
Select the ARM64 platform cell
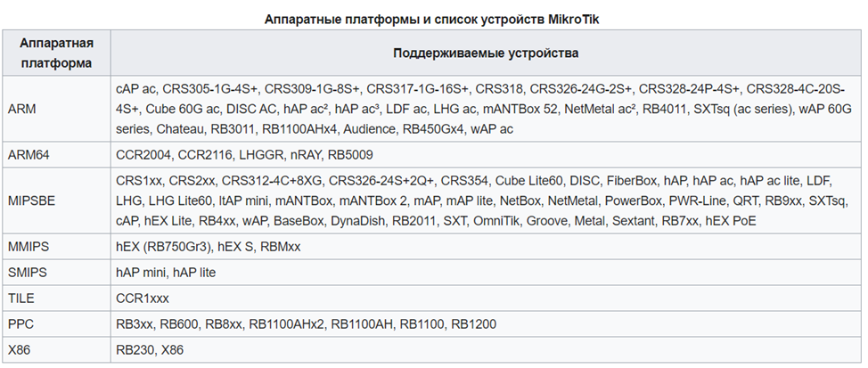[29, 154]
